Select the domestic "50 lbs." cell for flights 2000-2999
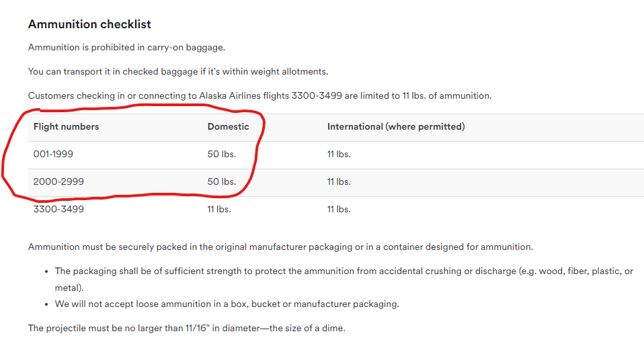Screen dimensions: 644x346 tap(222, 181)
